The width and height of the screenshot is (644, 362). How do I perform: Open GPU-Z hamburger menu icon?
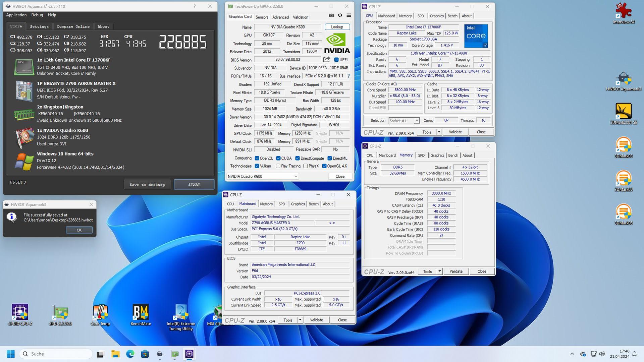point(349,15)
